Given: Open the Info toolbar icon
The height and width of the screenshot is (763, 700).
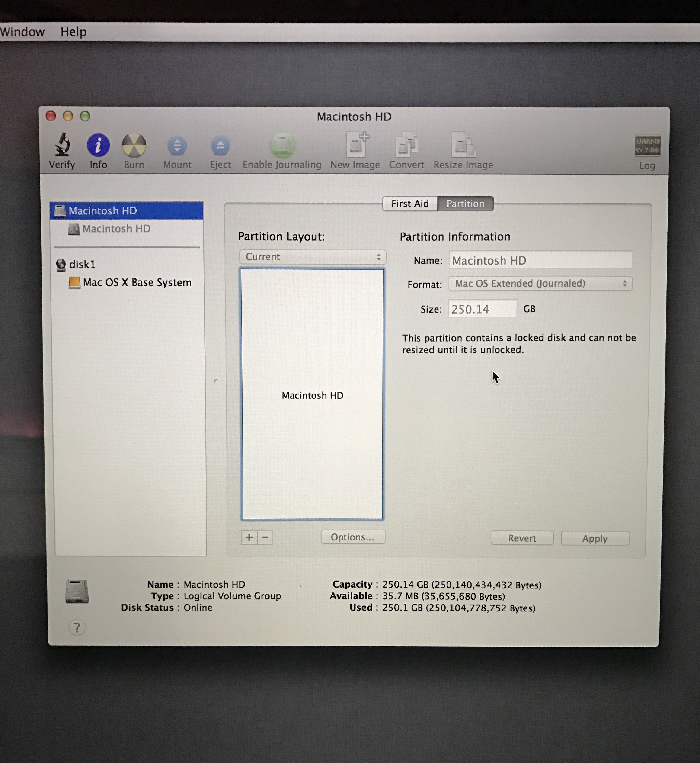Looking at the screenshot, I should pyautogui.click(x=98, y=145).
